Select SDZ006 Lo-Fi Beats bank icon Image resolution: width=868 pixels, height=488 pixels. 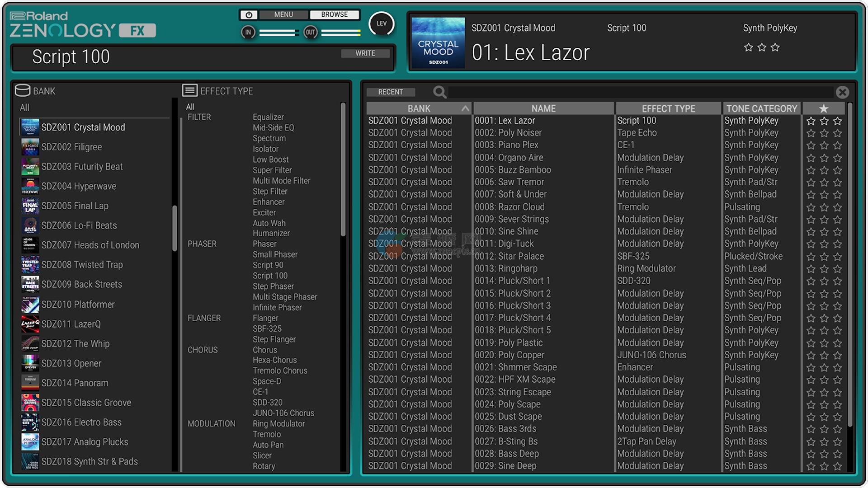(30, 225)
